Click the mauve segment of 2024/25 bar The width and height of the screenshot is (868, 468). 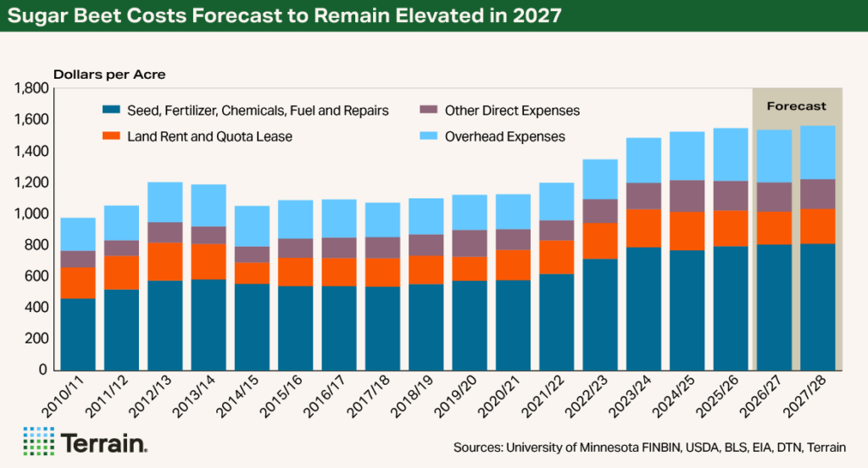687,196
